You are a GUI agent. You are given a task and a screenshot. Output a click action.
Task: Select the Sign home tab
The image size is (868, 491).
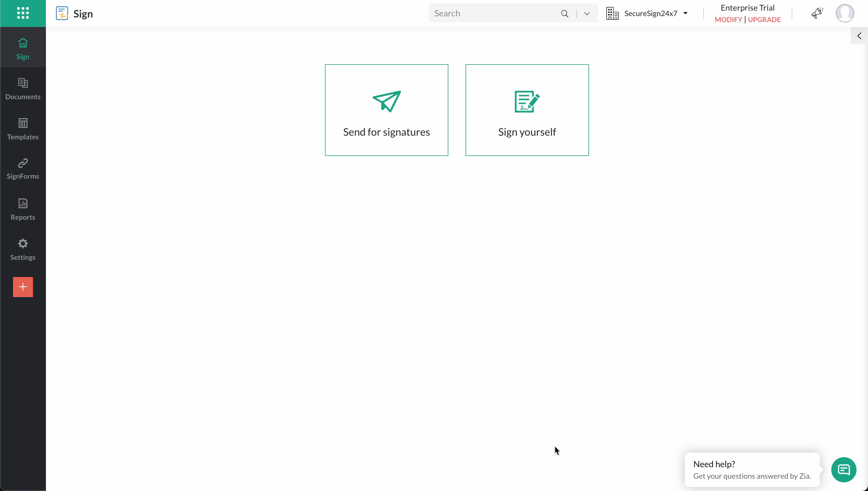(23, 48)
